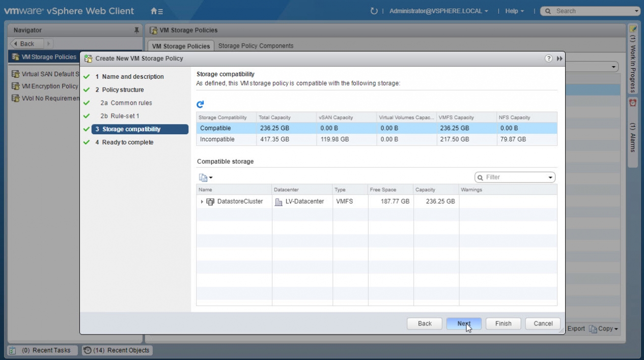Click the Cancel button
This screenshot has height=360, width=644.
point(543,323)
